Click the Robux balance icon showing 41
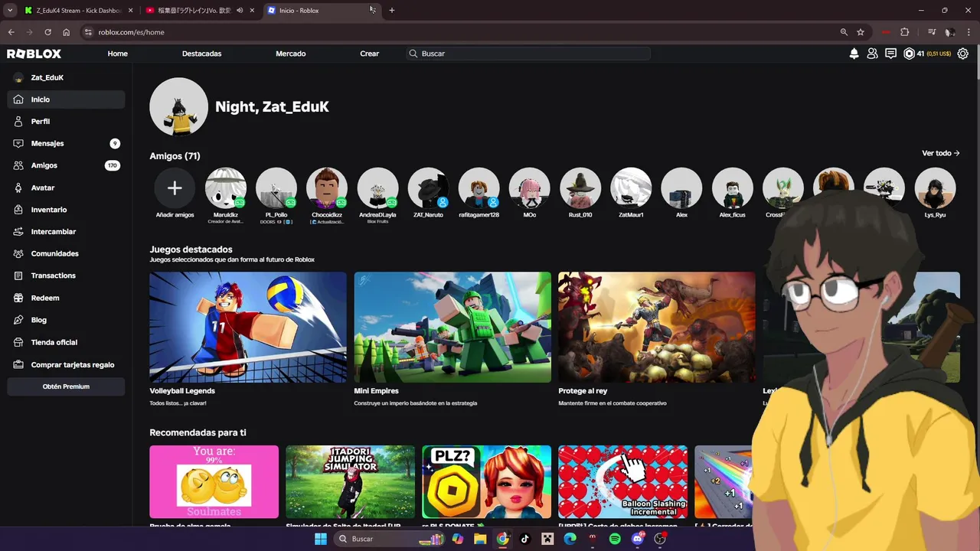The width and height of the screenshot is (980, 551). click(x=909, y=54)
